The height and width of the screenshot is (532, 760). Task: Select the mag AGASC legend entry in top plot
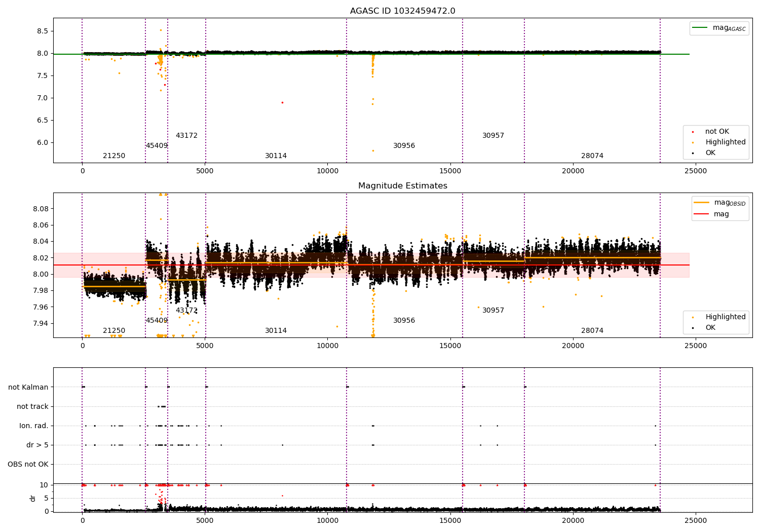tap(719, 28)
